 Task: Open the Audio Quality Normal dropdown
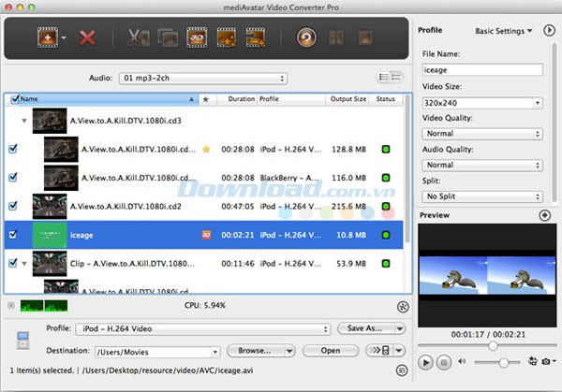tap(482, 166)
